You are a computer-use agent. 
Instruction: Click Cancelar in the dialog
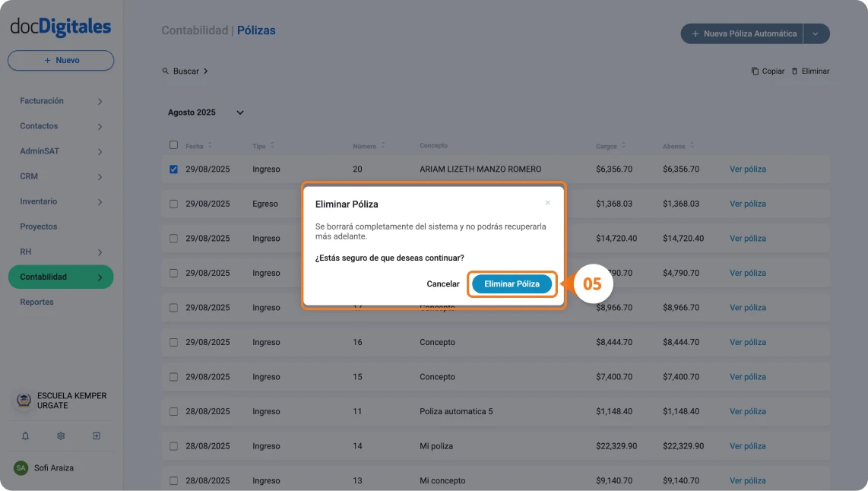pos(443,284)
